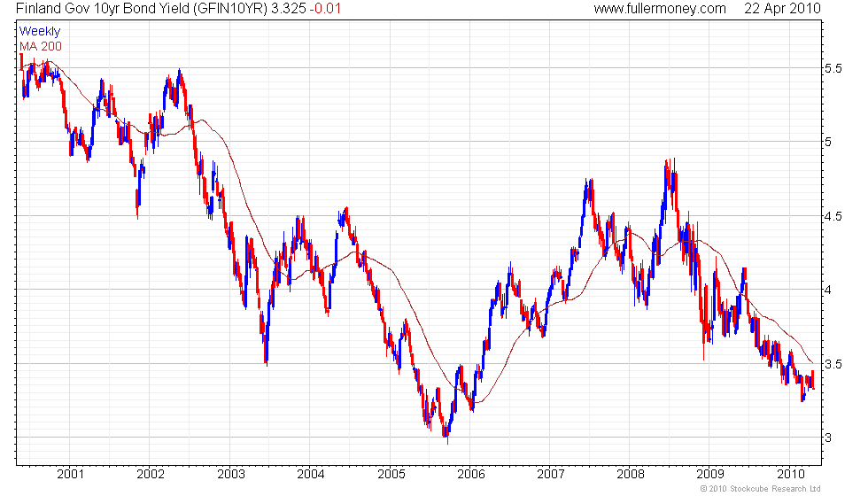Click the 2002 x-axis label
Viewport: 868px width, 496px height.
151,474
